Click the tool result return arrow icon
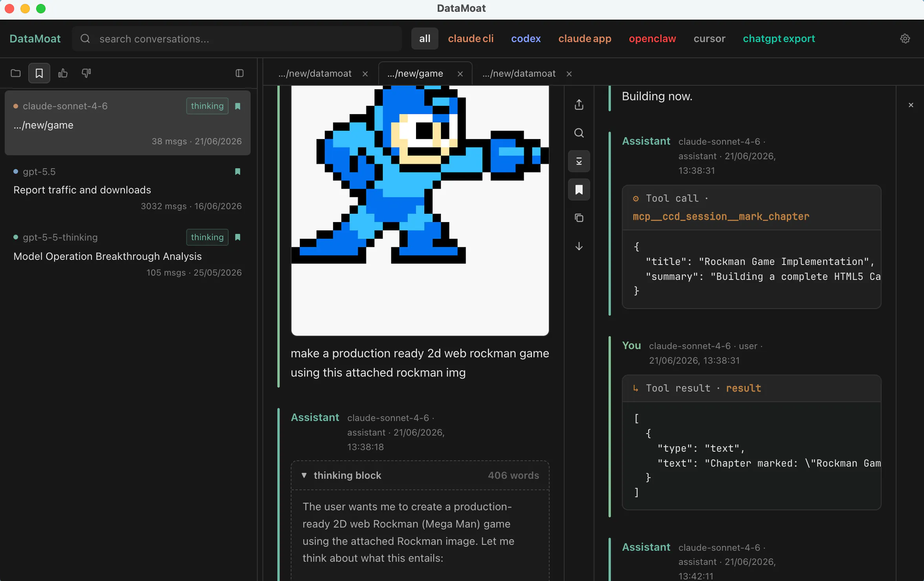Screen dimensions: 924x581 pos(636,388)
